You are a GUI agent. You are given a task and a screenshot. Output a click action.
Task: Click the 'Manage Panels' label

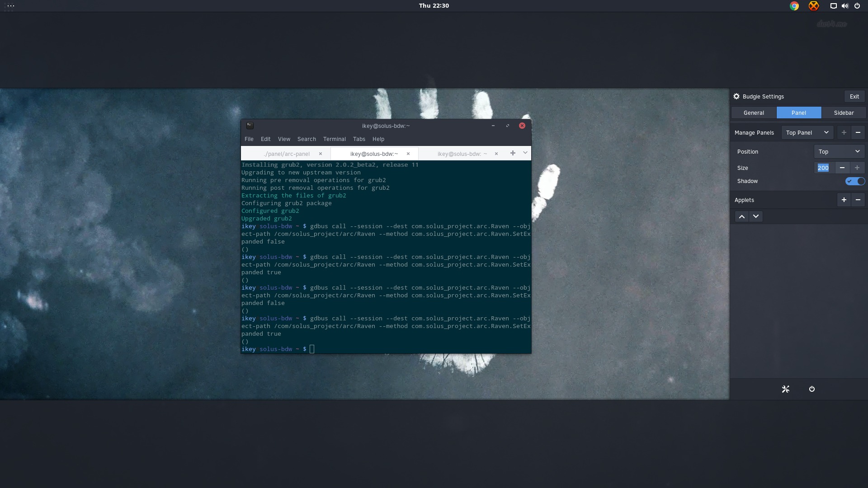click(754, 132)
